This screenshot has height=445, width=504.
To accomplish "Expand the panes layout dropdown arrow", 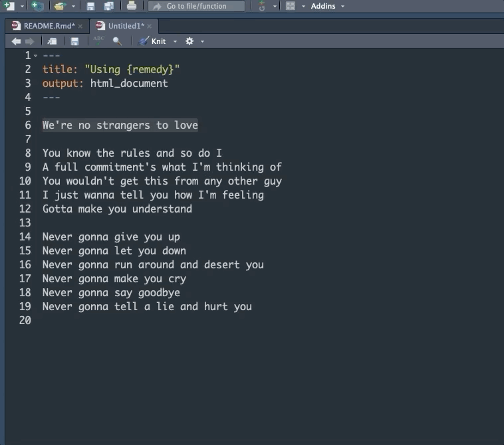I will [x=303, y=6].
